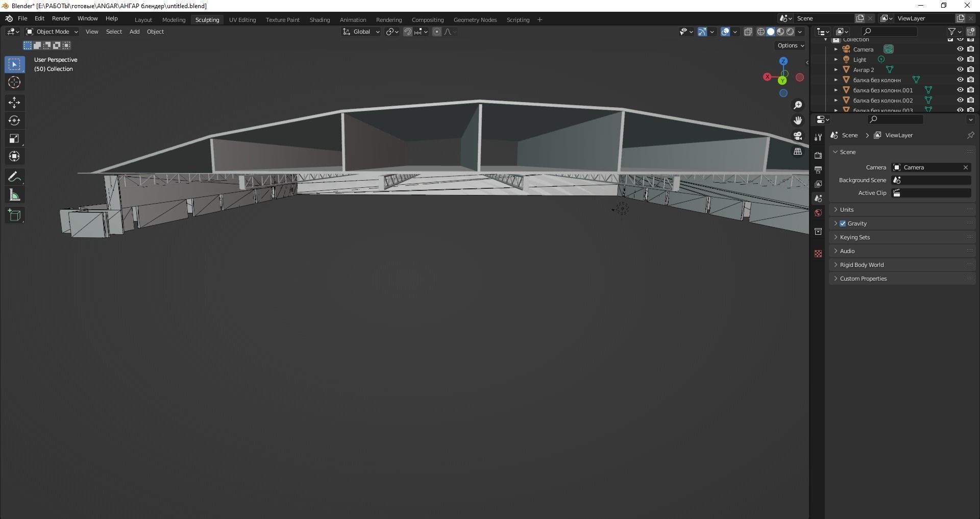Disable render visibility for Ангар 2
This screenshot has width=980, height=519.
point(971,69)
